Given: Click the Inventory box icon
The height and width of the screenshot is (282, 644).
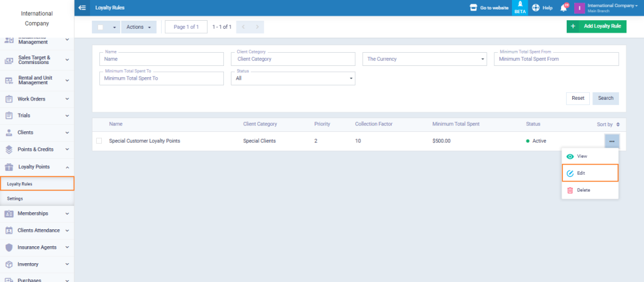Looking at the screenshot, I should tap(9, 264).
